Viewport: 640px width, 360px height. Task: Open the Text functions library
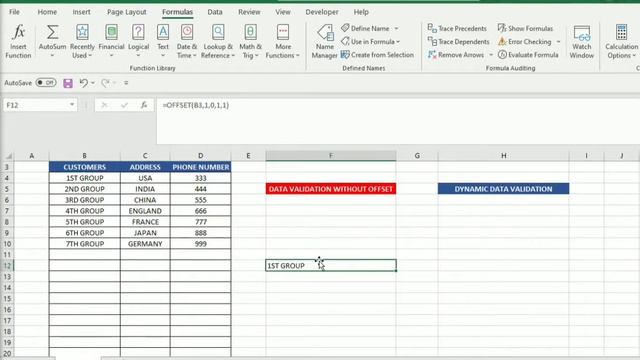(163, 41)
